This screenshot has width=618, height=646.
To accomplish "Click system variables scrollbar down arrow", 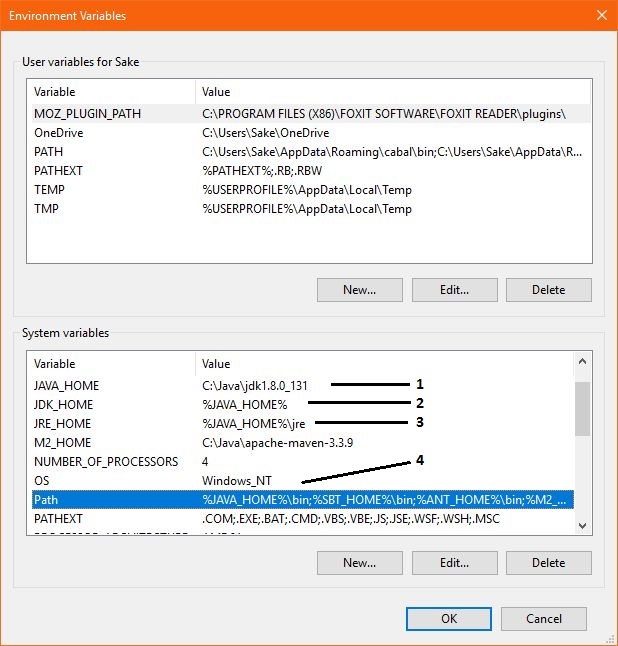I will coord(582,526).
